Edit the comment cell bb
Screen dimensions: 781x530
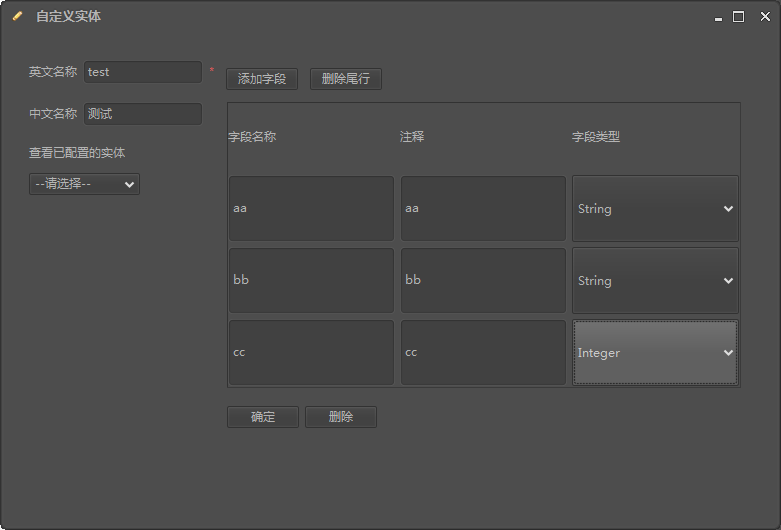483,280
